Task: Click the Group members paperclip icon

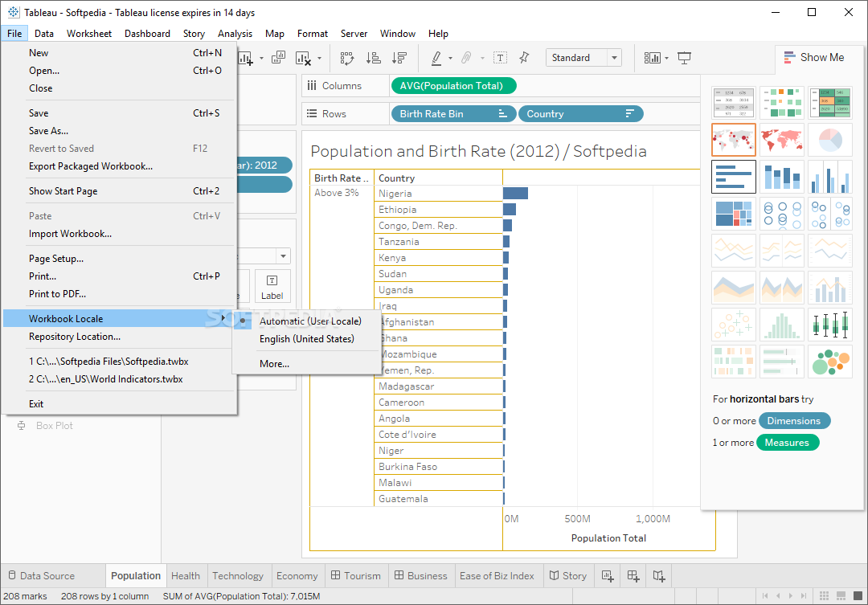Action: 466,58
